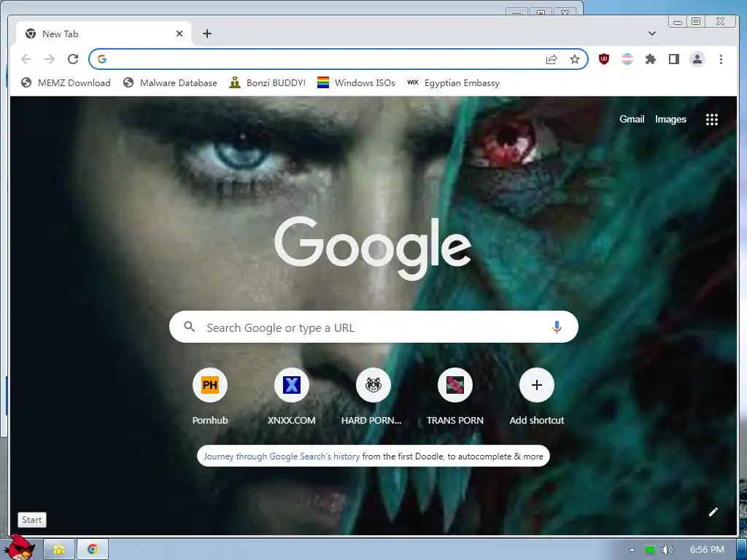747x560 pixels.
Task: Click the magnifier icon in the search box
Action: coord(189,327)
